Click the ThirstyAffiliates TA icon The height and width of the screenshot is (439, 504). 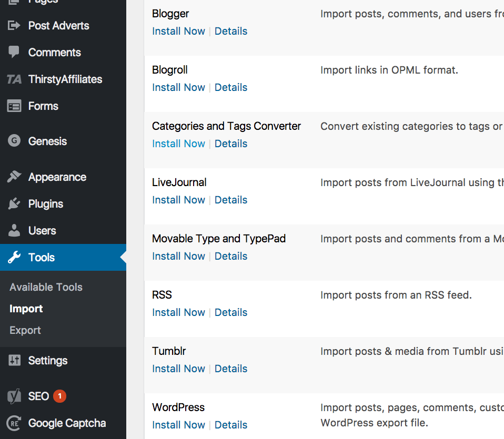14,79
